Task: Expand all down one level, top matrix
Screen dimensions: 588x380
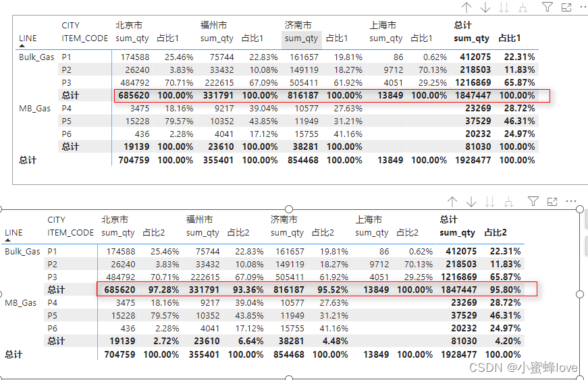Action: click(x=523, y=7)
